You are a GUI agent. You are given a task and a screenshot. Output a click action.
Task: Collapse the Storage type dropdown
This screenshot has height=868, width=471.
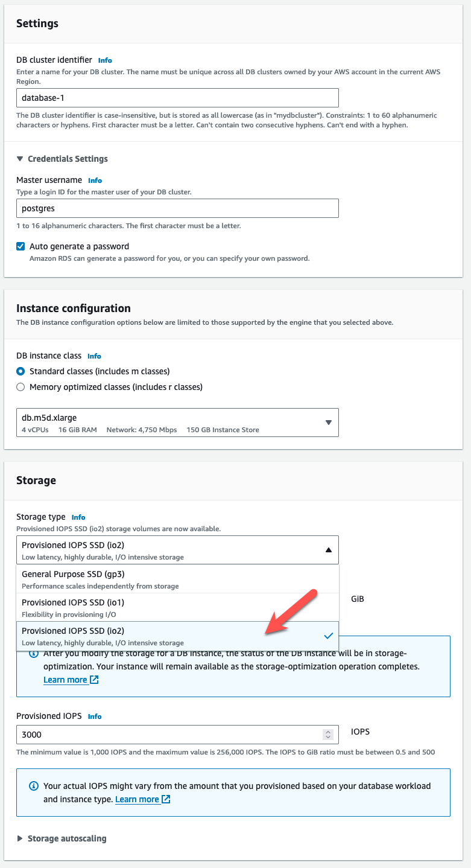tap(177, 550)
